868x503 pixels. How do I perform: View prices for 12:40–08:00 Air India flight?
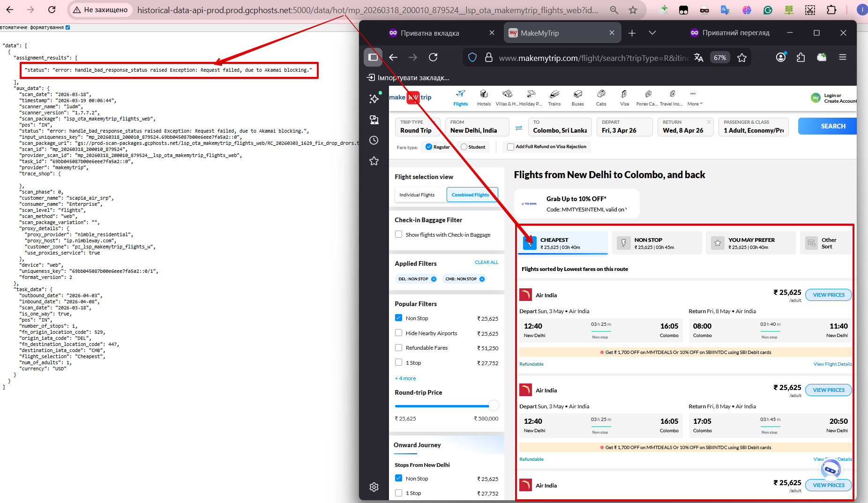pyautogui.click(x=828, y=295)
